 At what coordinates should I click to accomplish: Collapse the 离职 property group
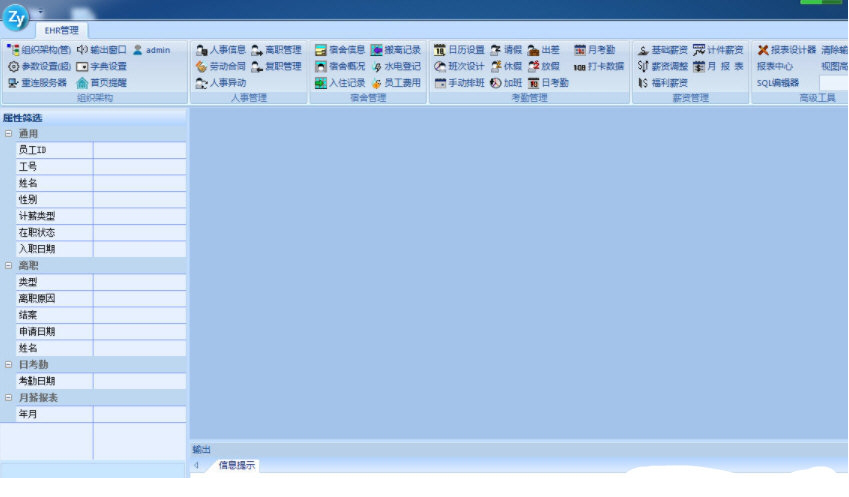(x=8, y=266)
